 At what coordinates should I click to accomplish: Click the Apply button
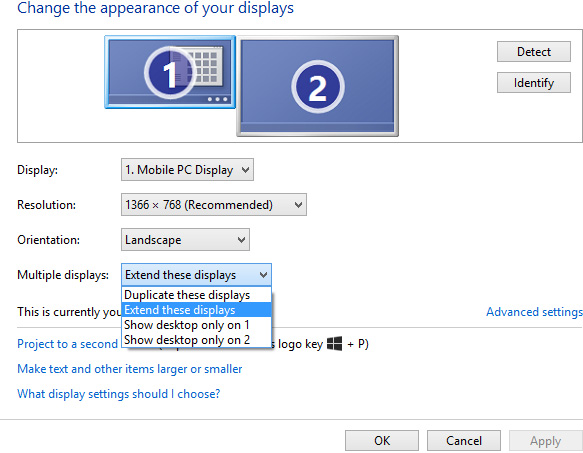coord(545,441)
